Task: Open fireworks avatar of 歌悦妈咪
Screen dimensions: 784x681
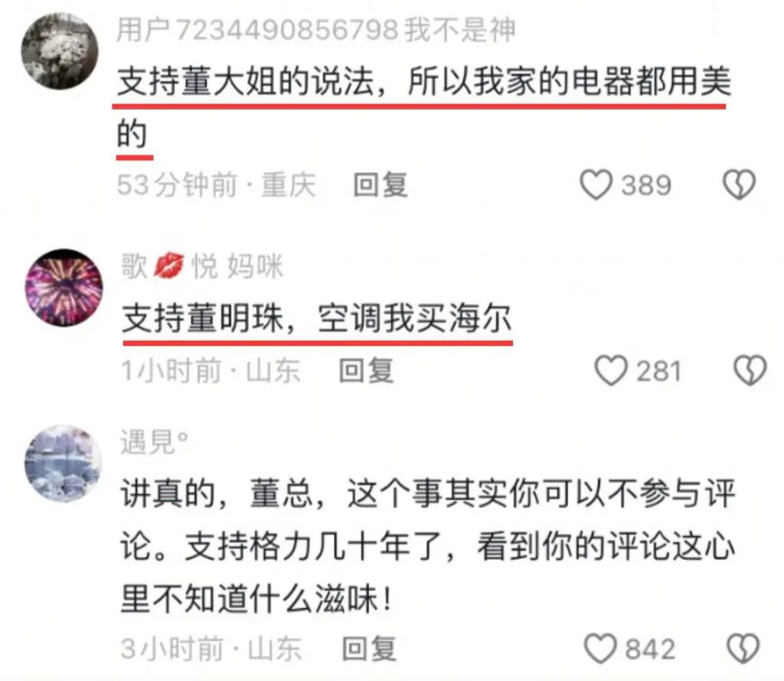Action: tap(64, 287)
